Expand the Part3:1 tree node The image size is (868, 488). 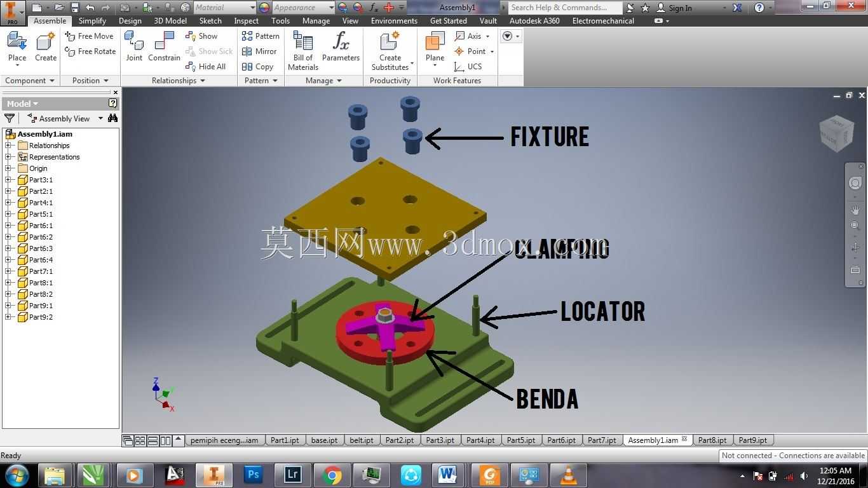point(8,180)
